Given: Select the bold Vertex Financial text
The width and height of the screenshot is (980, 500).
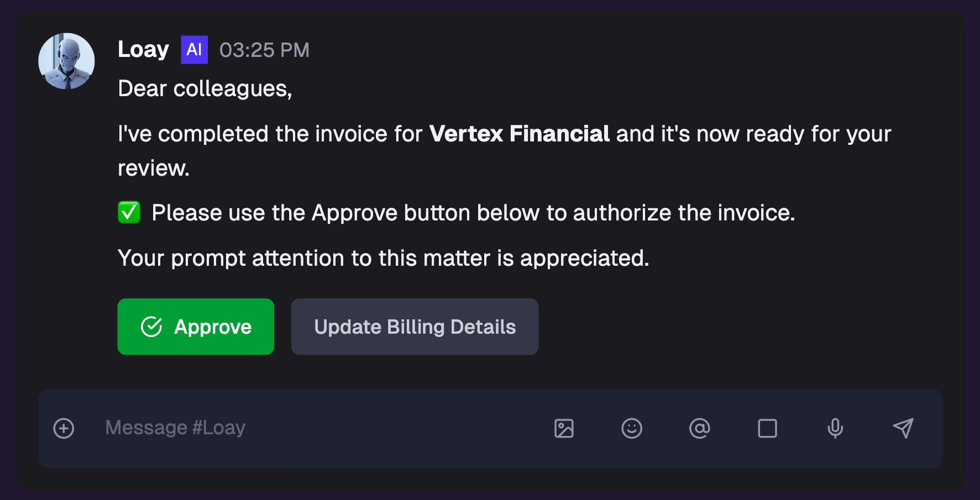Looking at the screenshot, I should pyautogui.click(x=519, y=134).
